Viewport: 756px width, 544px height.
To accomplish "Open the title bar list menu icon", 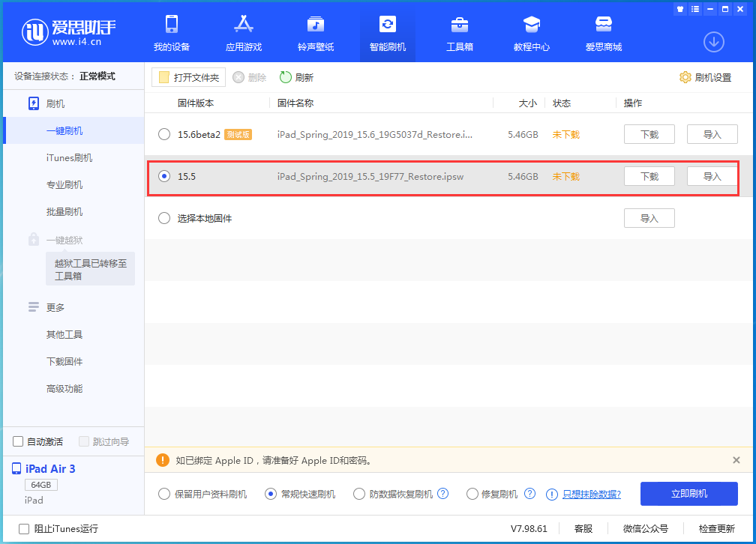I will pyautogui.click(x=694, y=9).
